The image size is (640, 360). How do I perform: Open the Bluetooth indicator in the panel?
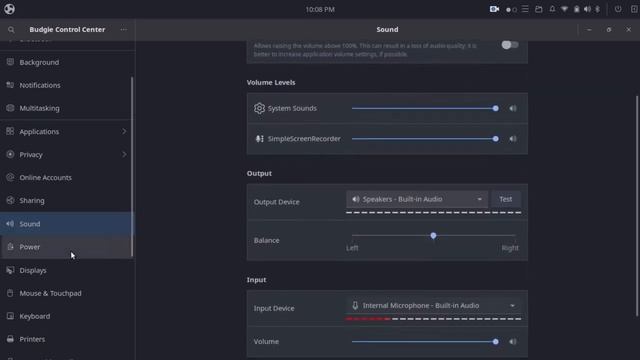tap(598, 9)
